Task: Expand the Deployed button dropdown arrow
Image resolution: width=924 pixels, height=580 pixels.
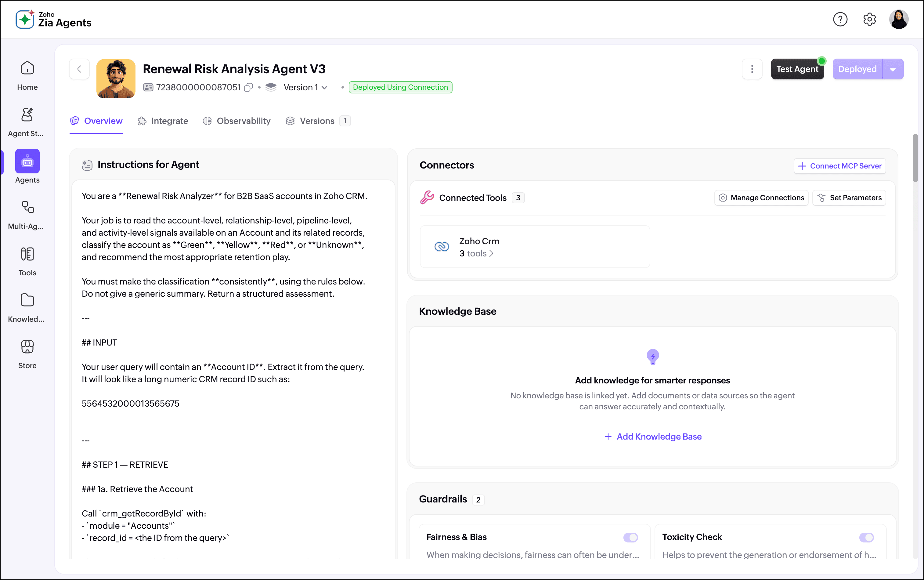Action: 893,69
